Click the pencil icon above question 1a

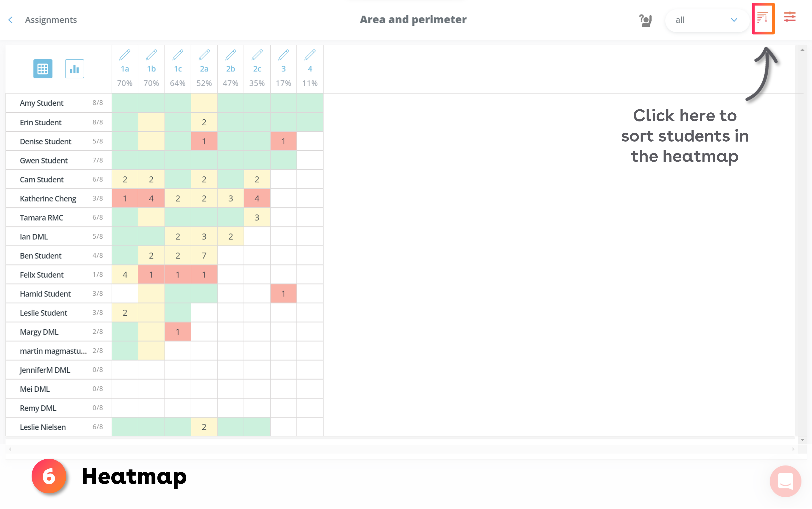click(125, 55)
